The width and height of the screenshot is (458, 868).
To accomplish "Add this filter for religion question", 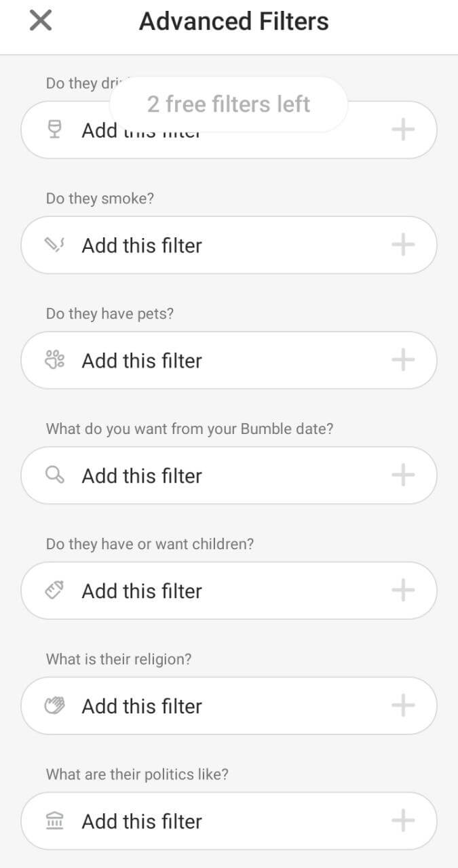I will (142, 707).
